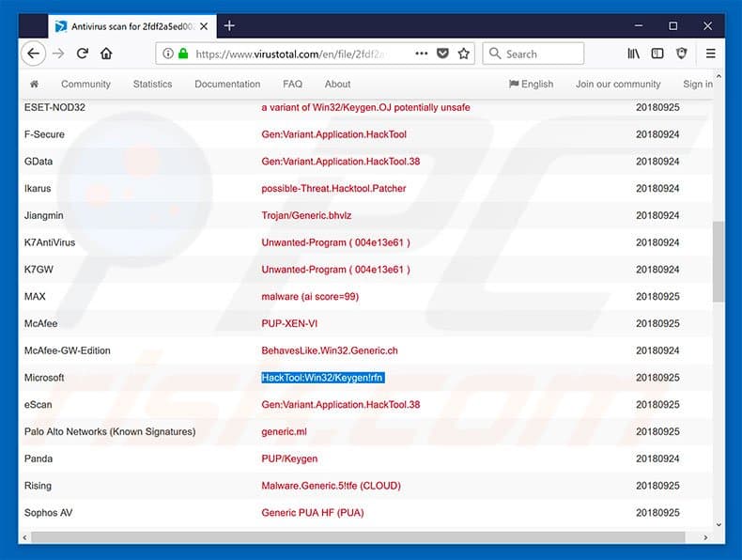Click the date 20180924 in the Panda row
742x560 pixels.
coord(657,459)
